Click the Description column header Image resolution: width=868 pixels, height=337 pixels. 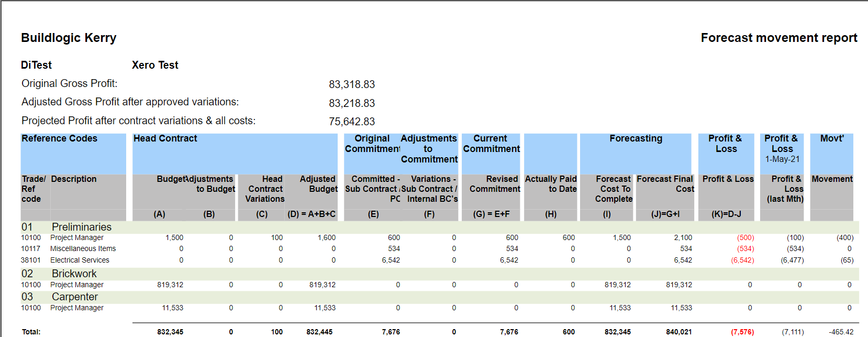coord(74,179)
